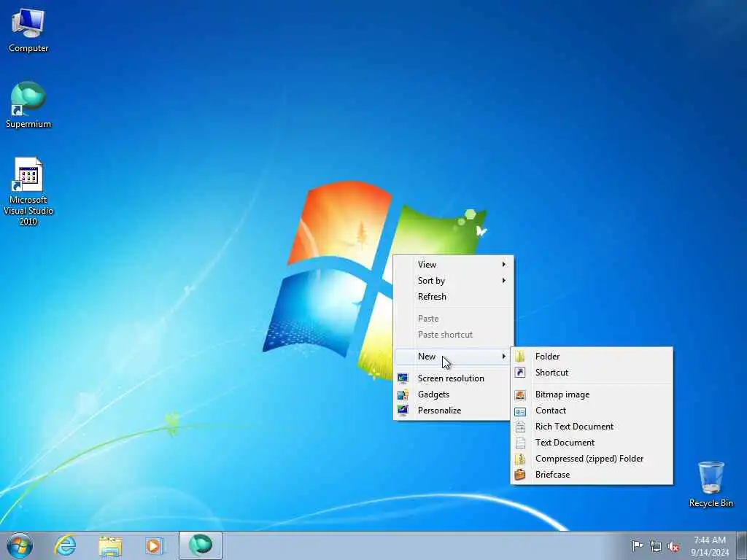The height and width of the screenshot is (560, 747).
Task: Click the New submenu arrow
Action: [503, 356]
